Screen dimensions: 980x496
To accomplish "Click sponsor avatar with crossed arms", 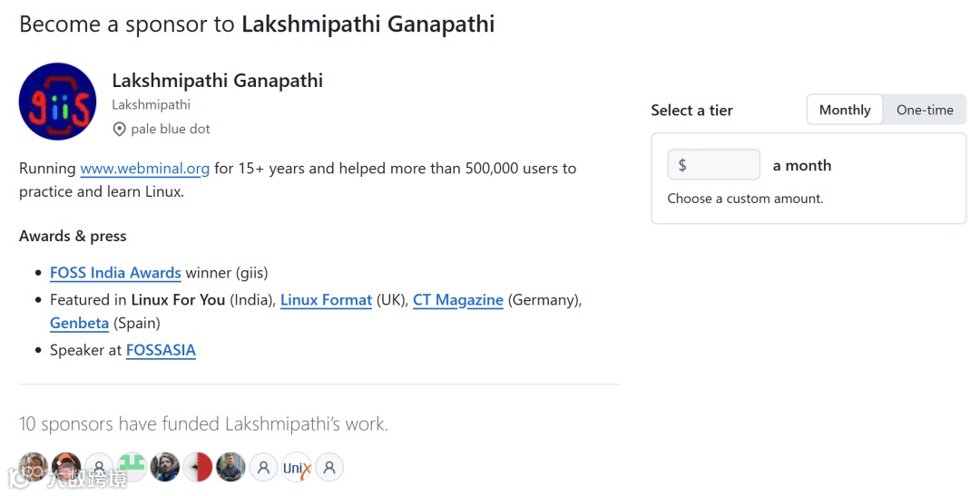I will [230, 468].
